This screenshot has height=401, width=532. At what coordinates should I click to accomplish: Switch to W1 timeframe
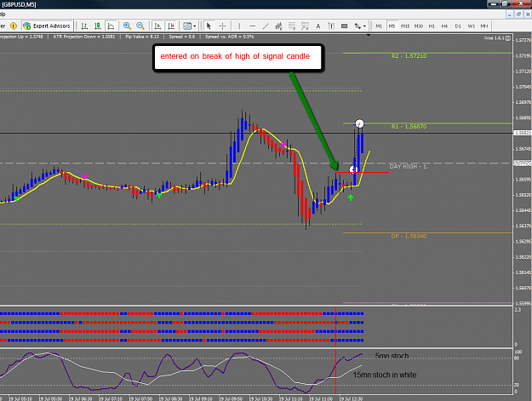472,26
